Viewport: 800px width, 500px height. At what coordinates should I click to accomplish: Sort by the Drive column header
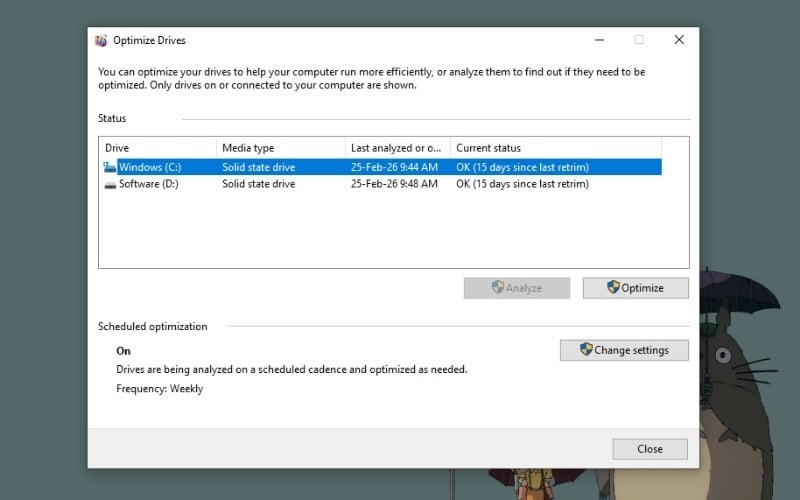[x=157, y=148]
